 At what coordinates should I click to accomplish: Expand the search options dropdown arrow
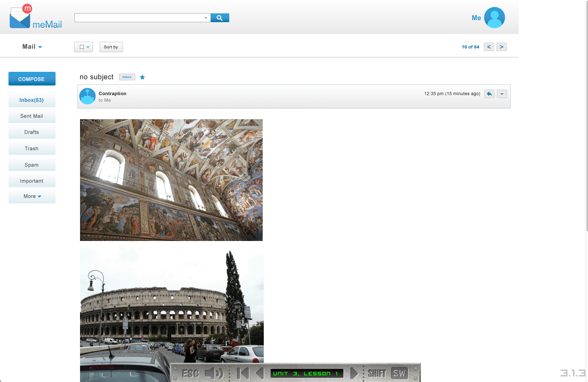coord(206,18)
